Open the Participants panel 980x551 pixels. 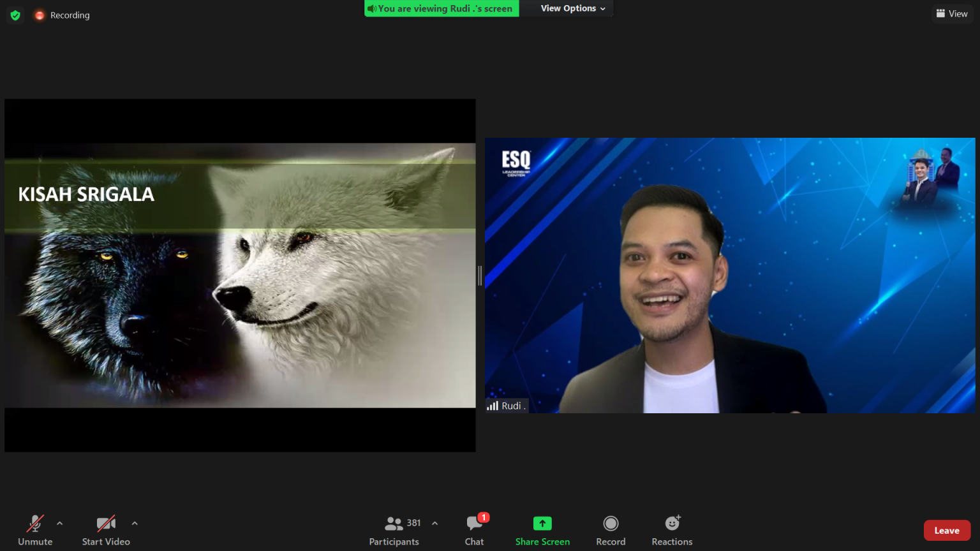394,531
